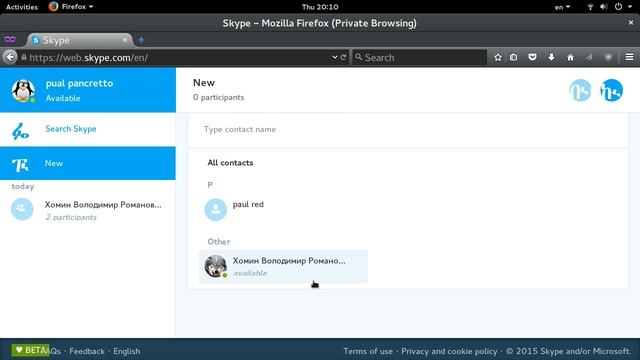Viewport: 640px width, 360px height.
Task: Click 0 participants label
Action: 218,98
